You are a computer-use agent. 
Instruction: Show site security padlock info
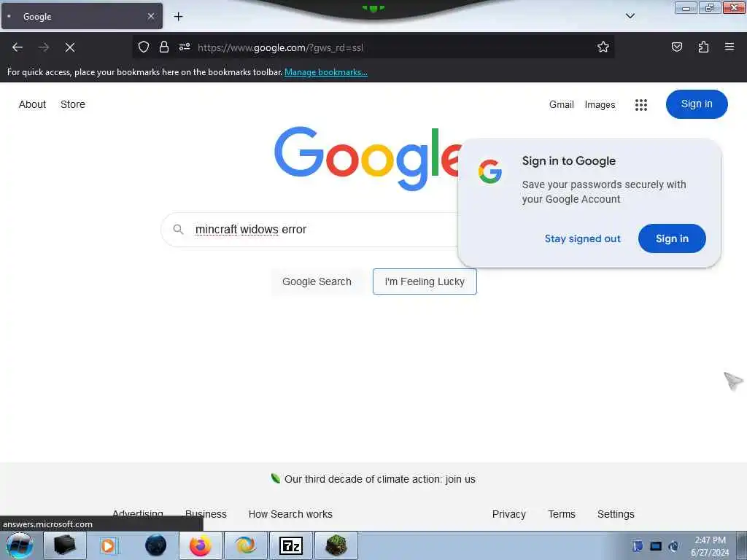click(164, 47)
